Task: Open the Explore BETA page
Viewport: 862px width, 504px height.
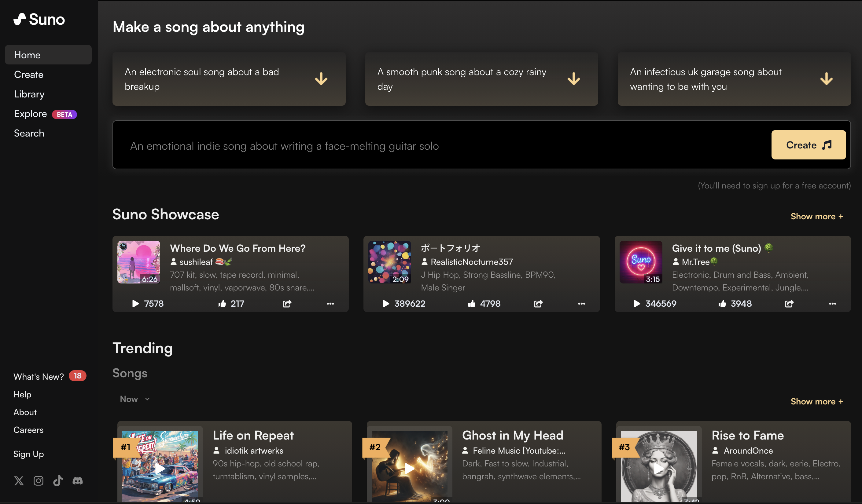Action: [45, 114]
